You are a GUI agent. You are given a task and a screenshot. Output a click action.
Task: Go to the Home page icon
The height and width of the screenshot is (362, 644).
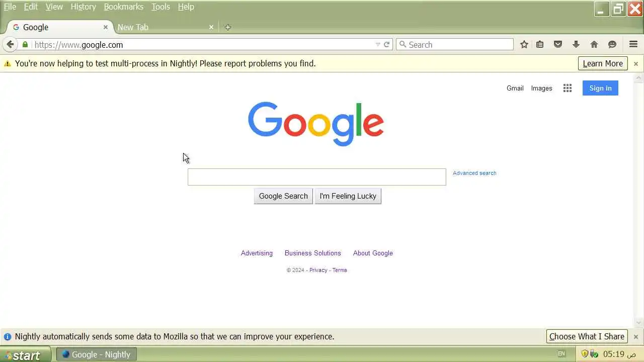point(594,44)
